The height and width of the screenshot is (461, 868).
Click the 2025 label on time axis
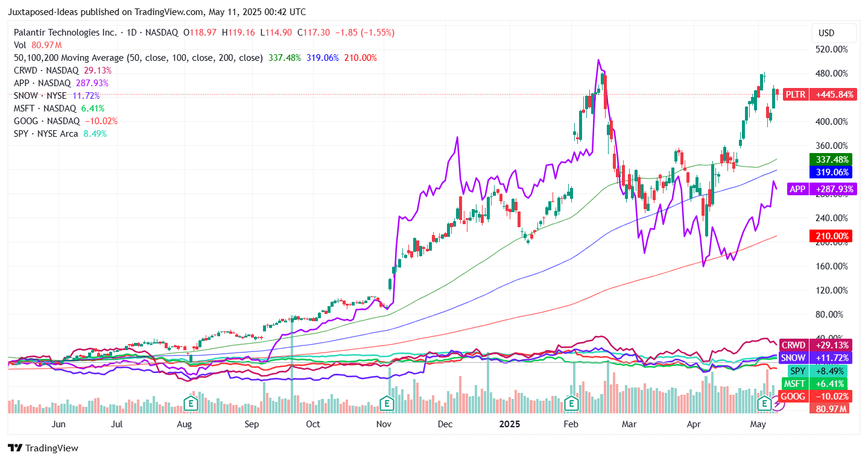point(510,424)
